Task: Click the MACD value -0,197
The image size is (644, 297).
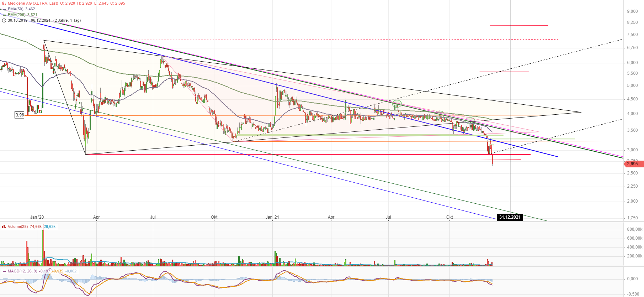Action: point(45,271)
